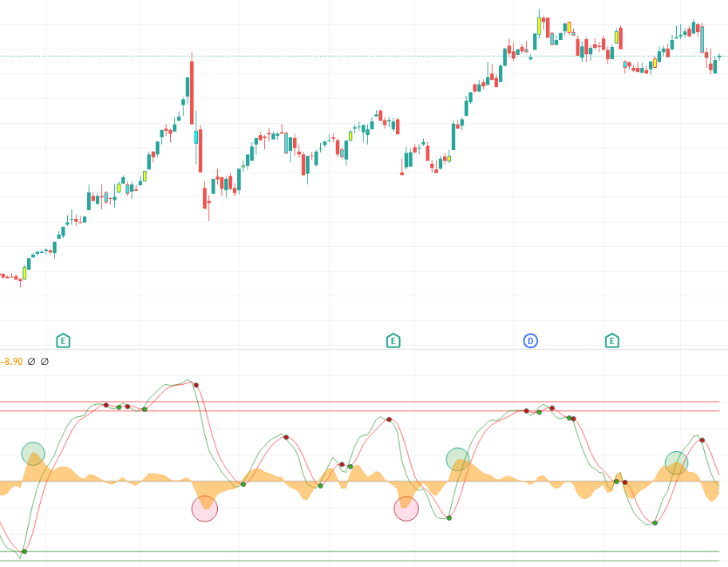Click the right pink circle signal
Viewport: 728px width, 567px height.
(406, 509)
